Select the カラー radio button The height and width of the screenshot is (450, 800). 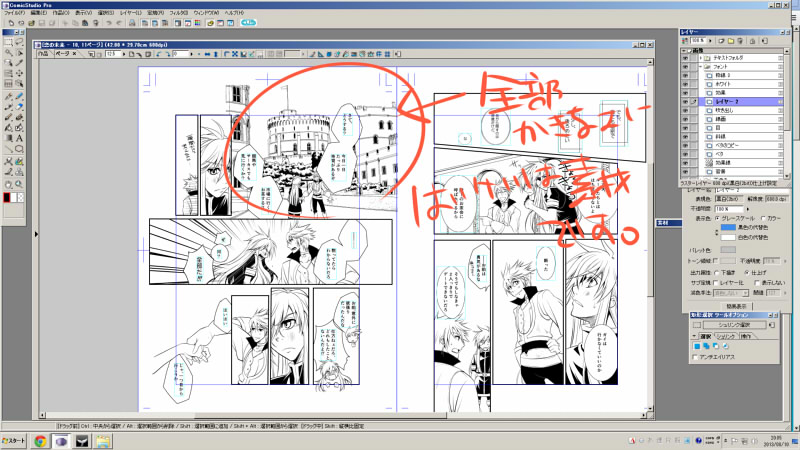[x=764, y=218]
